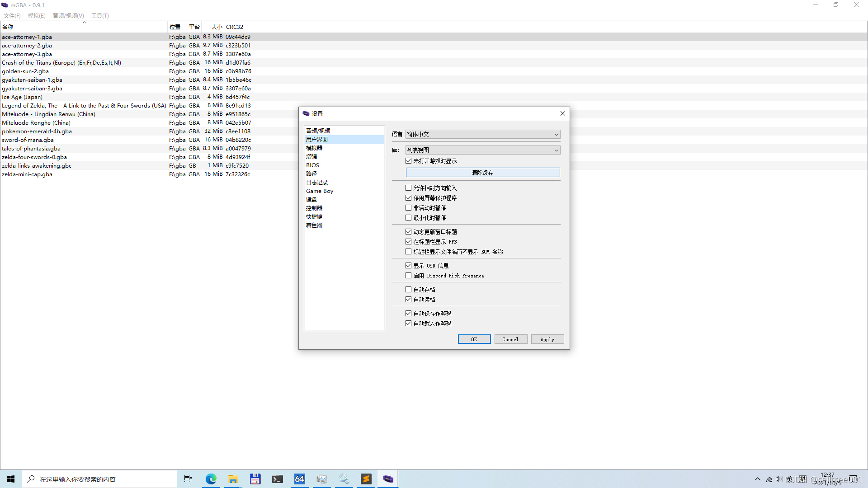Expand the 库 列表视图 dropdown
Screen dimensions: 868x488
(x=483, y=150)
